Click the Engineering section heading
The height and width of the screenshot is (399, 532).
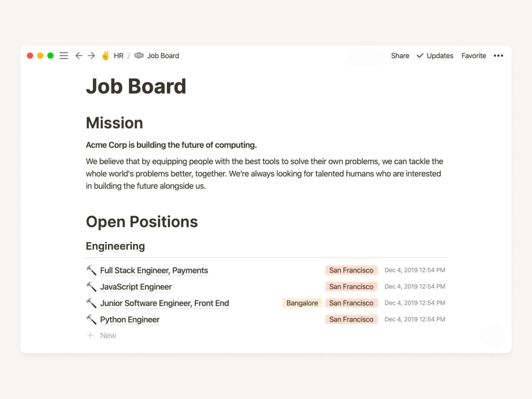click(x=115, y=246)
